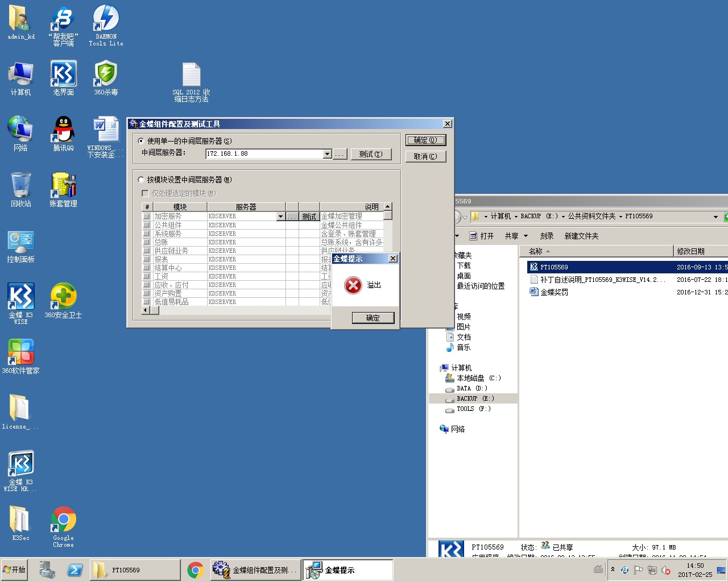Click 刻录 in Explorer toolbar
The image size is (728, 582).
click(x=547, y=236)
